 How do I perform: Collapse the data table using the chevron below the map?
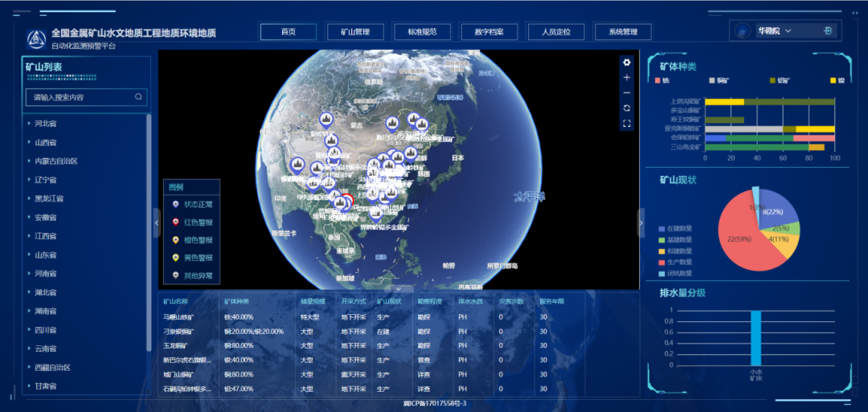pos(399,288)
